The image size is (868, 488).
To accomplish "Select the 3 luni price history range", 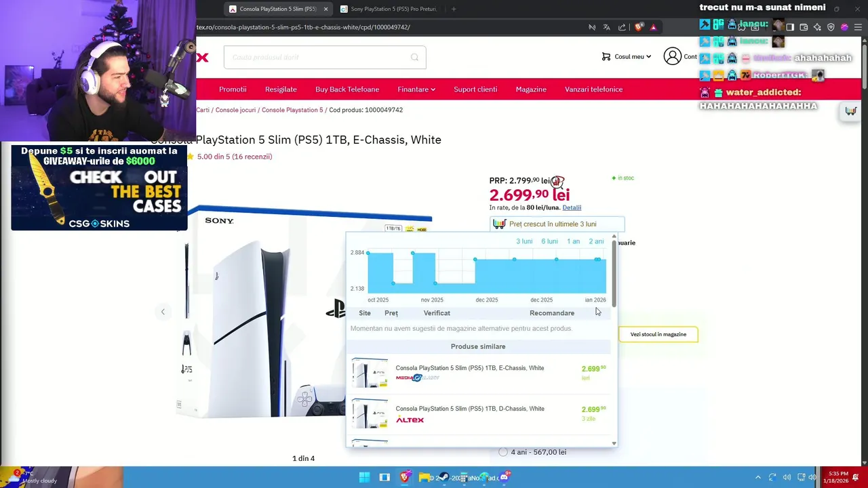I will point(524,241).
